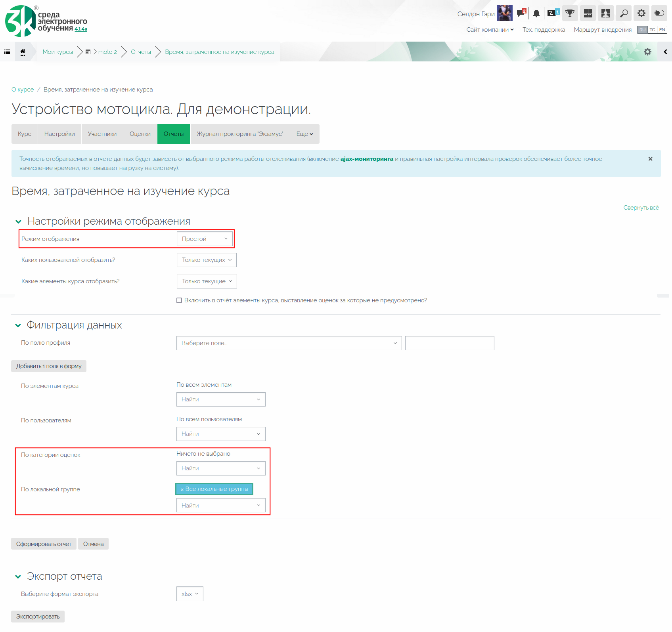
Task: Click the 'Свернуть всё' link
Action: point(641,208)
